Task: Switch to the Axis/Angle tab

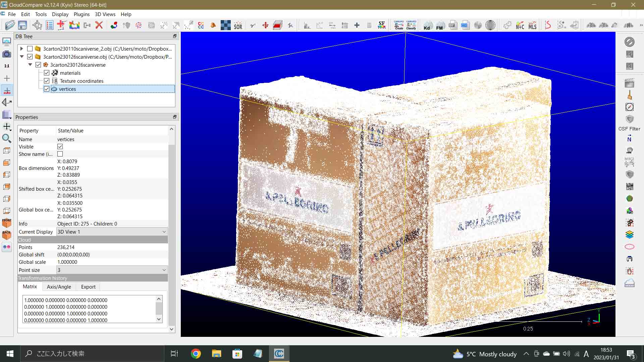Action: point(59,287)
